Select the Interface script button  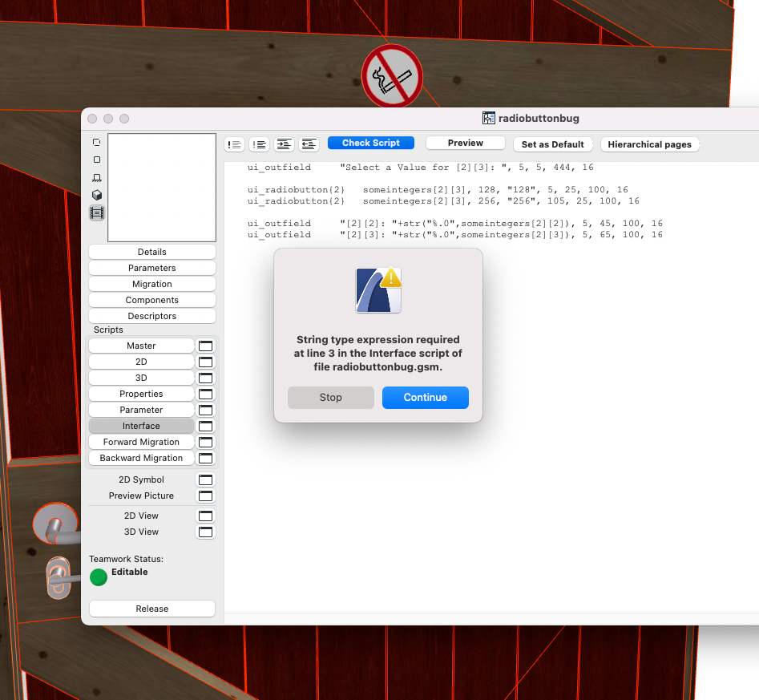click(141, 426)
